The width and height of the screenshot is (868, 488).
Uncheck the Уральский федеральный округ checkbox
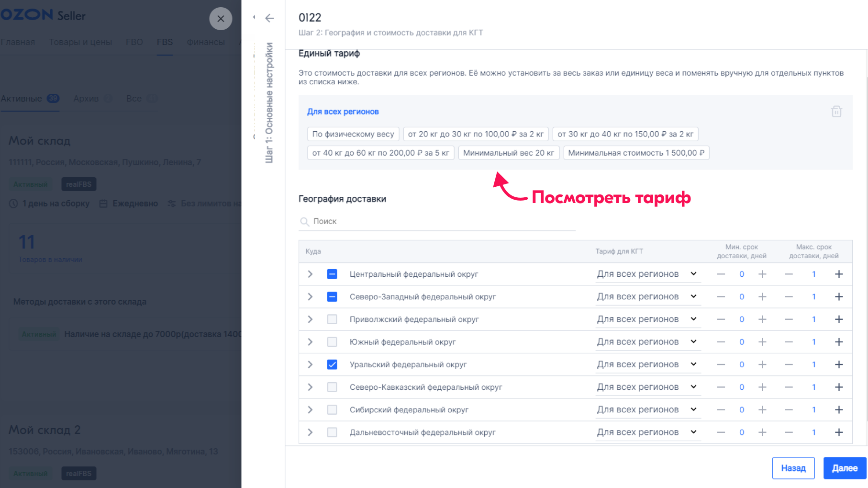(332, 364)
